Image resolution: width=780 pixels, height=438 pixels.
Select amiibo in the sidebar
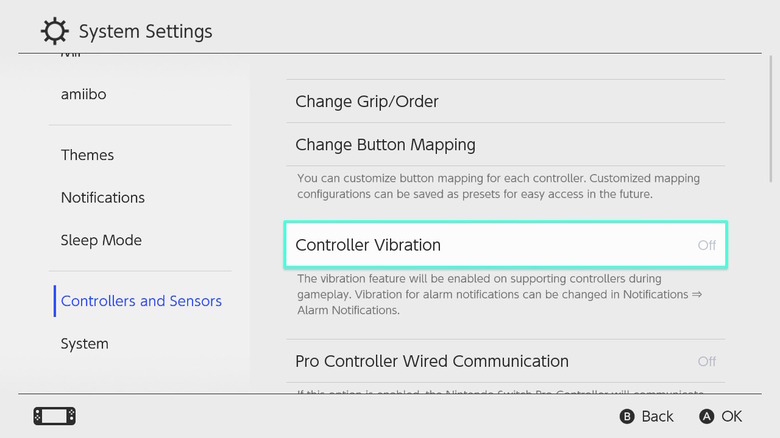(84, 94)
